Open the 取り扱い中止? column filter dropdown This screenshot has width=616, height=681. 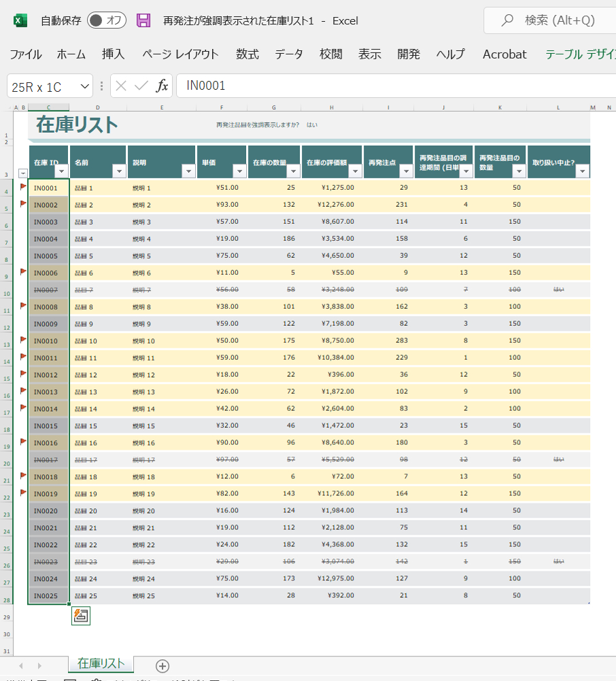click(583, 171)
